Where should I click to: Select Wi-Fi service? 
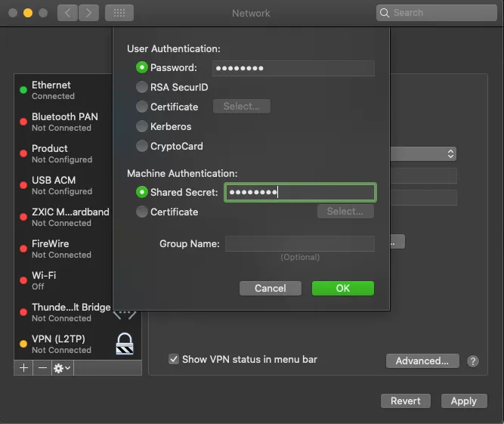pos(63,280)
